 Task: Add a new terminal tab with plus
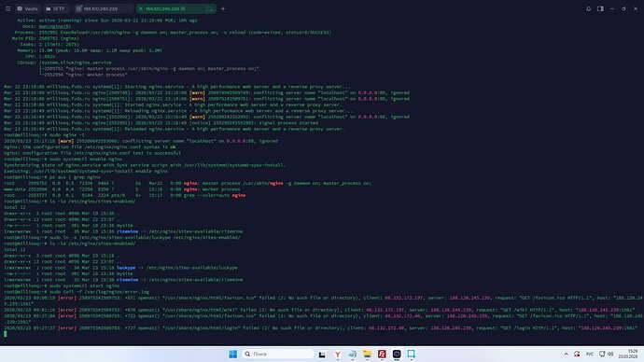[x=223, y=8]
